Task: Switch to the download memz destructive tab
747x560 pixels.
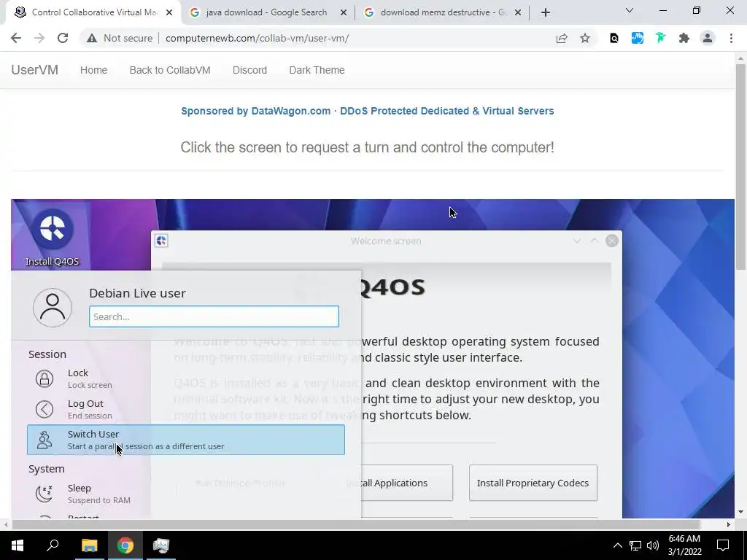Action: [443, 12]
